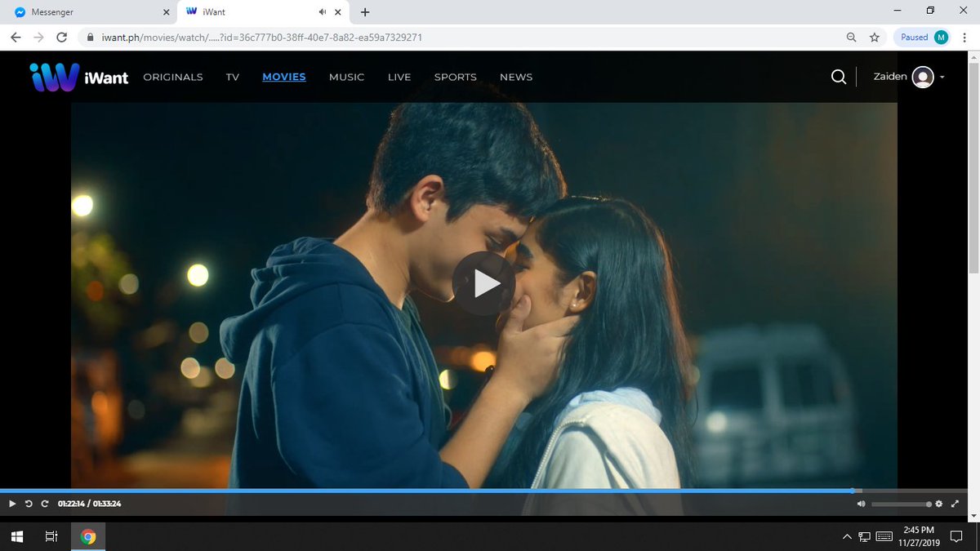
Task: Expand the Zaiden account dropdown arrow
Action: (x=942, y=78)
